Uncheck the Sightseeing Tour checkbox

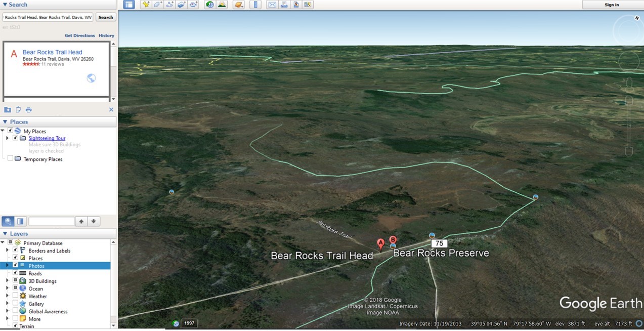pyautogui.click(x=15, y=138)
